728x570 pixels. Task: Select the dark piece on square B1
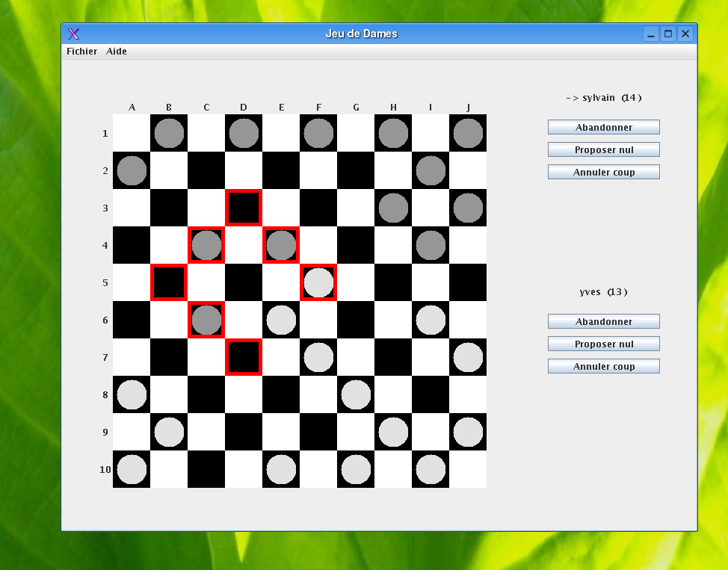click(169, 133)
